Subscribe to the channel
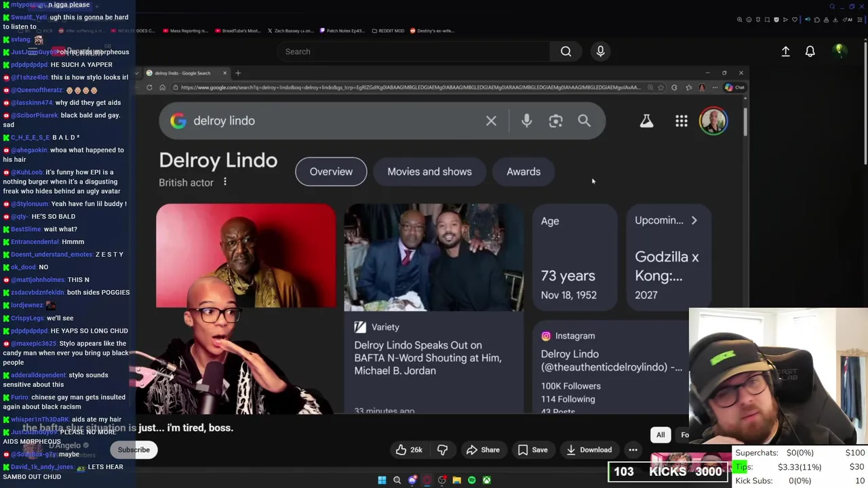 point(134,449)
